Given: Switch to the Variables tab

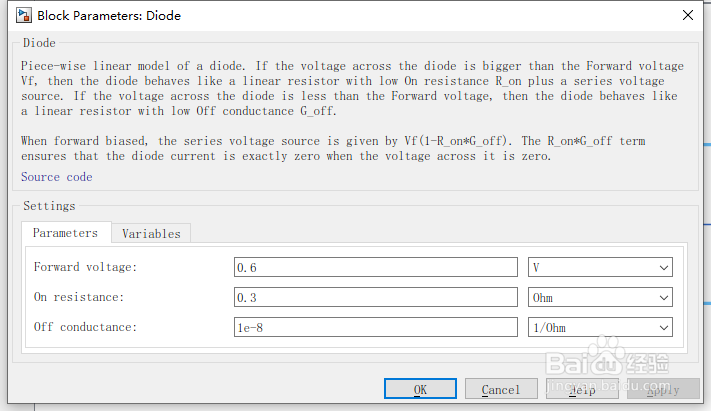Looking at the screenshot, I should tap(151, 234).
